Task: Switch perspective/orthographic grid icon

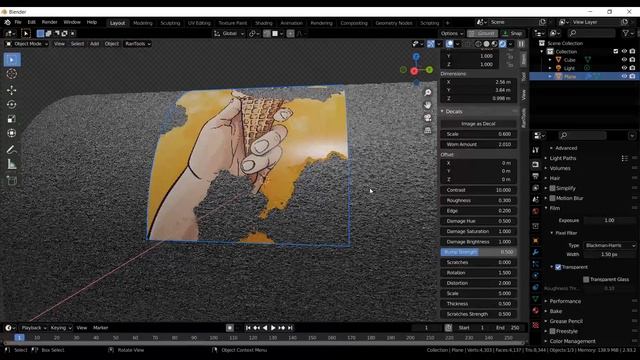Action: pyautogui.click(x=427, y=130)
